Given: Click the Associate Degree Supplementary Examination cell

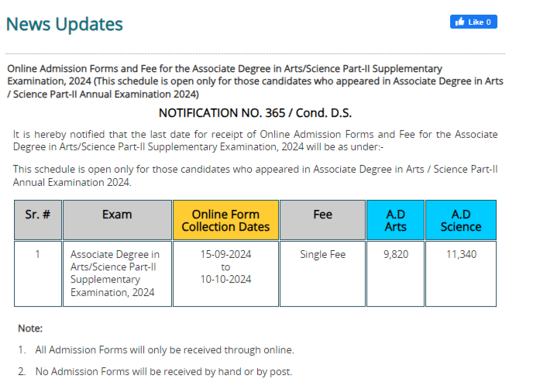Looking at the screenshot, I should 115,273.
